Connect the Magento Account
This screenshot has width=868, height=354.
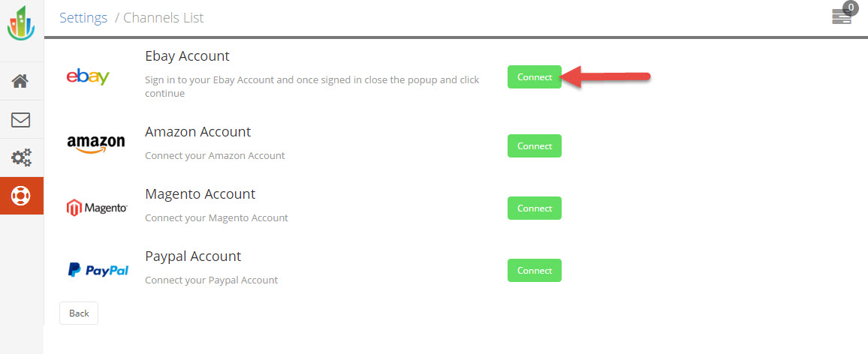pyautogui.click(x=535, y=208)
